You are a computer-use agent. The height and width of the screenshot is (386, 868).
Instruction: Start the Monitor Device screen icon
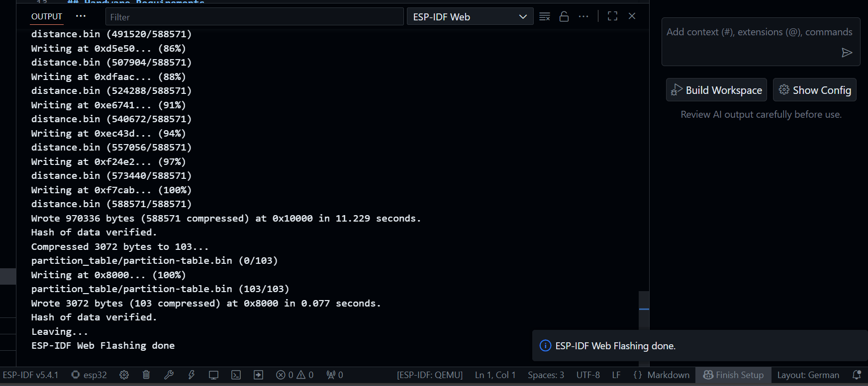pos(213,375)
